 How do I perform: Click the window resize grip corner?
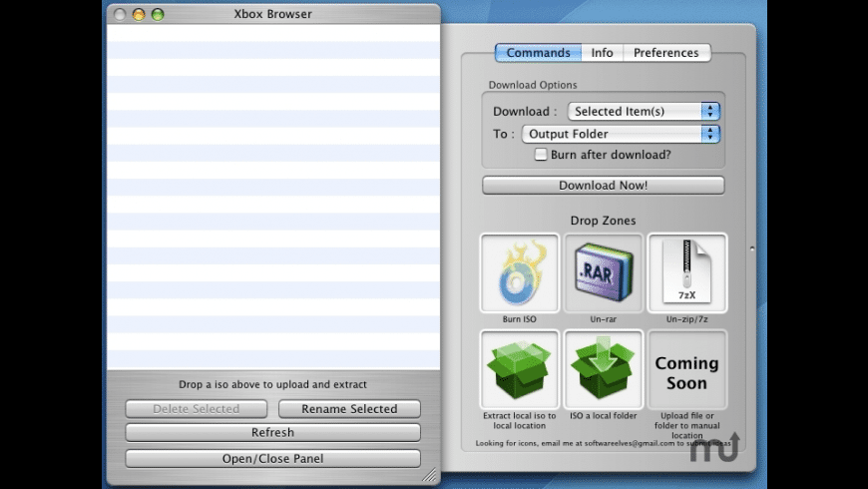point(430,475)
